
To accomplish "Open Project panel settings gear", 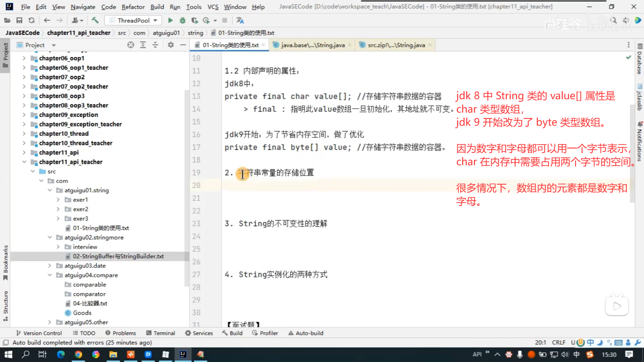I will [x=171, y=45].
